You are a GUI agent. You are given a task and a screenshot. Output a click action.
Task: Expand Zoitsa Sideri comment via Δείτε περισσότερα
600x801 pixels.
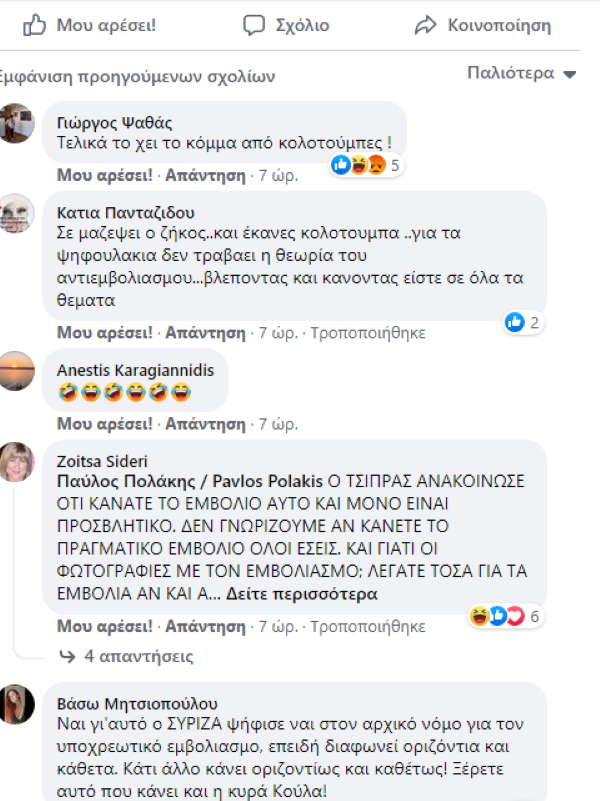tap(302, 594)
